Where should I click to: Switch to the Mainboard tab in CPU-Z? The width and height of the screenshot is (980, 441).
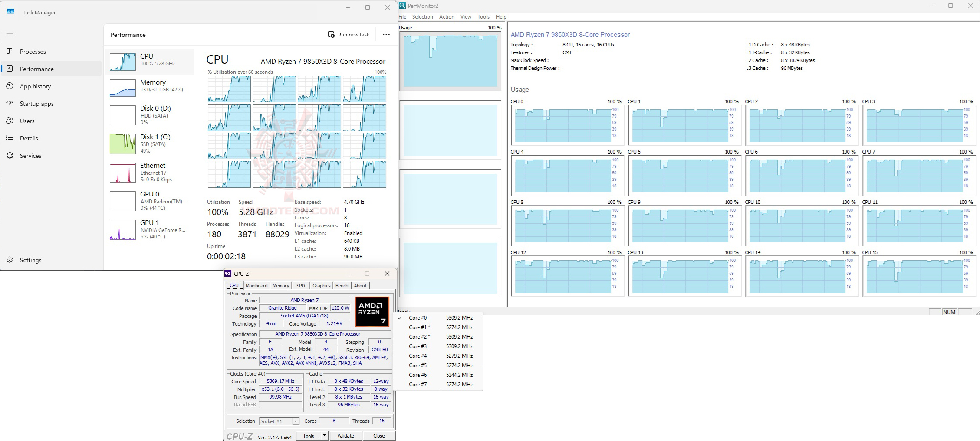click(x=257, y=286)
